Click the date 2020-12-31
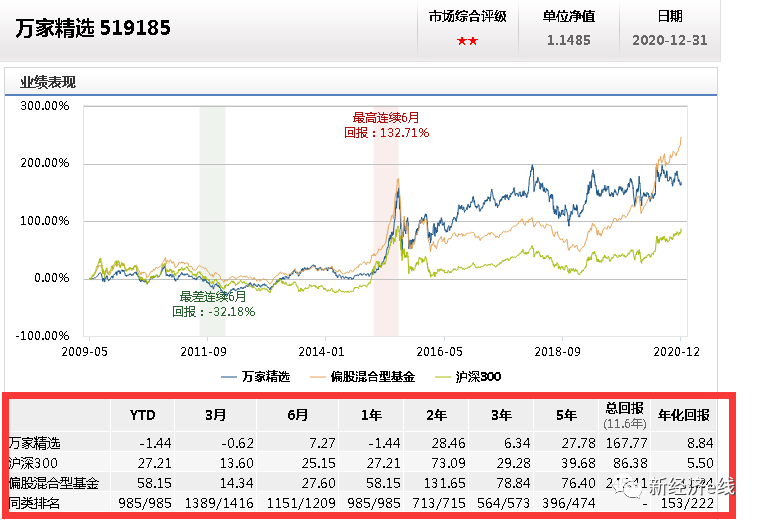This screenshot has height=520, width=760. (670, 40)
